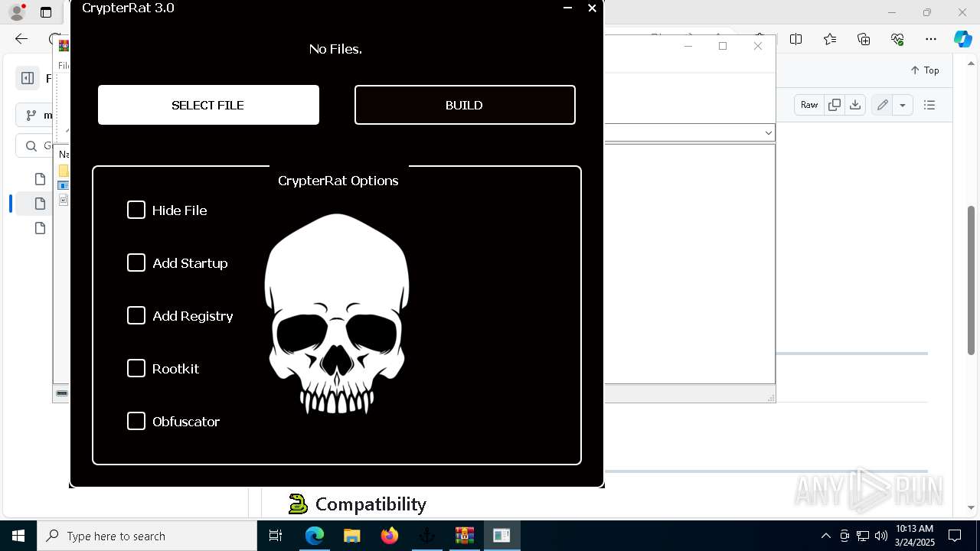Viewport: 980px width, 551px height.
Task: Show hidden system tray icons
Action: [x=825, y=536]
